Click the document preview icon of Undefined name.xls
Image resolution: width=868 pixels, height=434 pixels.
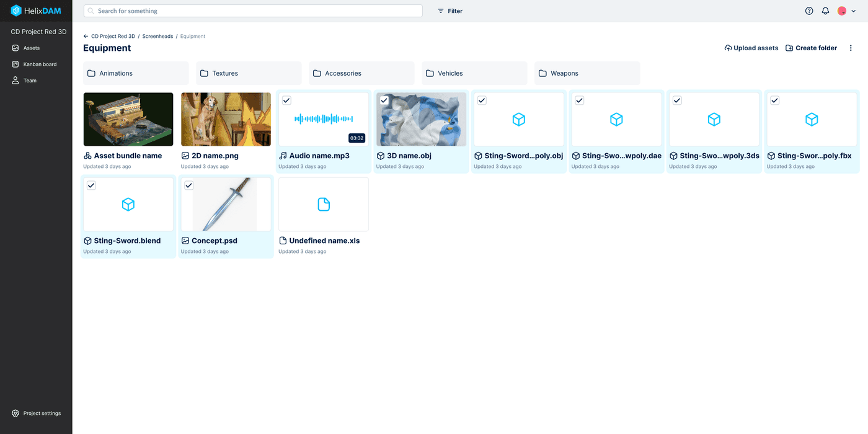tap(324, 204)
